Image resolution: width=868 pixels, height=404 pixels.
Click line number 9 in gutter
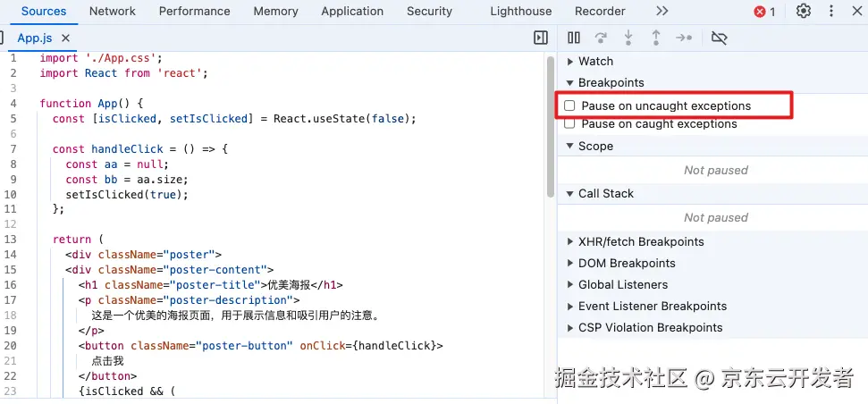pos(13,179)
